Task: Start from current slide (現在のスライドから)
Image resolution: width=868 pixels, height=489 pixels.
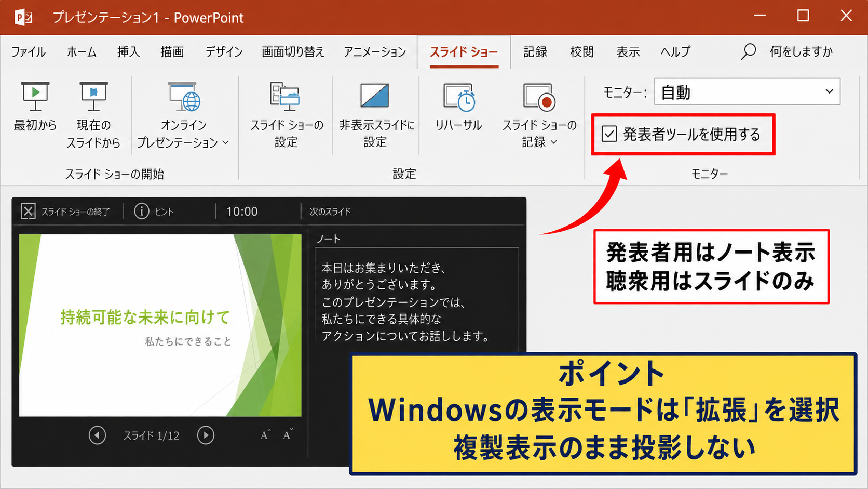Action: tap(93, 115)
